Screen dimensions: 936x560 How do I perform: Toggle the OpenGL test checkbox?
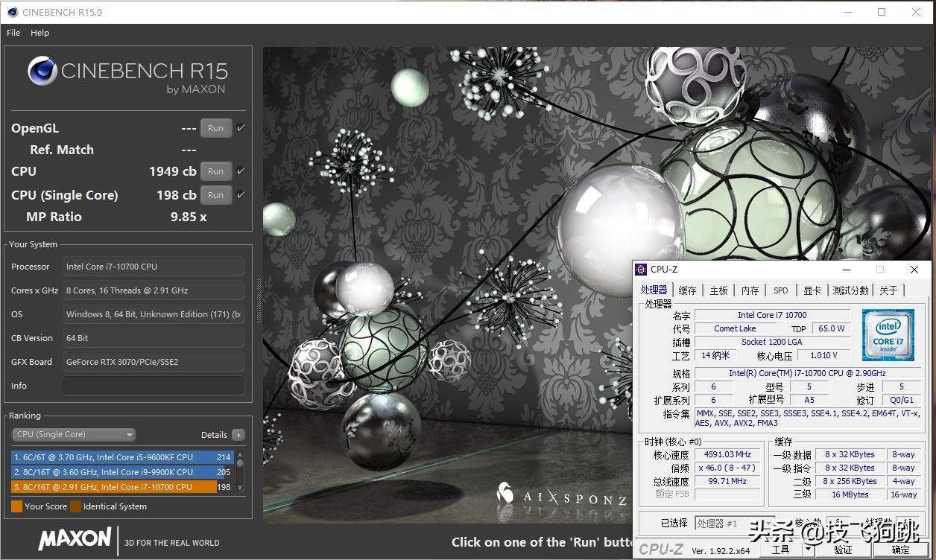pos(241,128)
